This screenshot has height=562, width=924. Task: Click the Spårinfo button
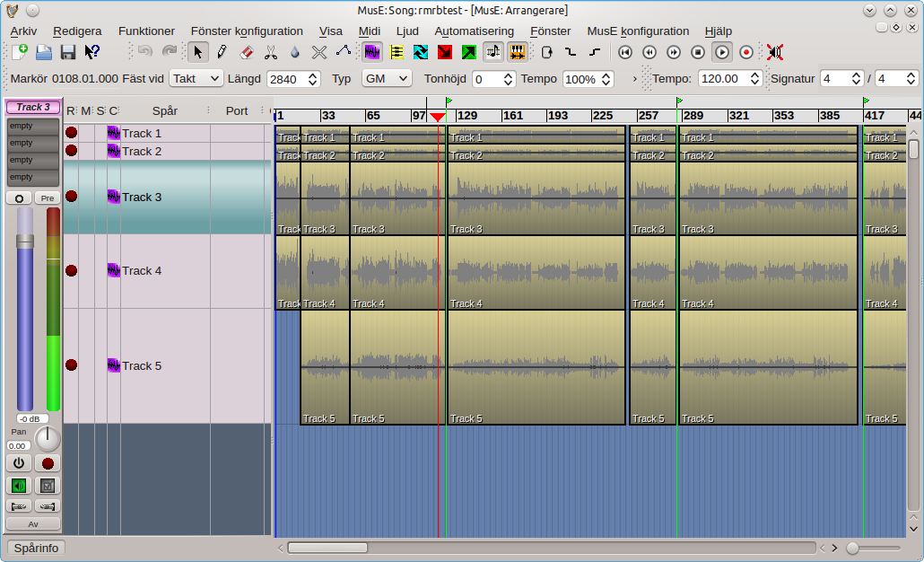[36, 548]
